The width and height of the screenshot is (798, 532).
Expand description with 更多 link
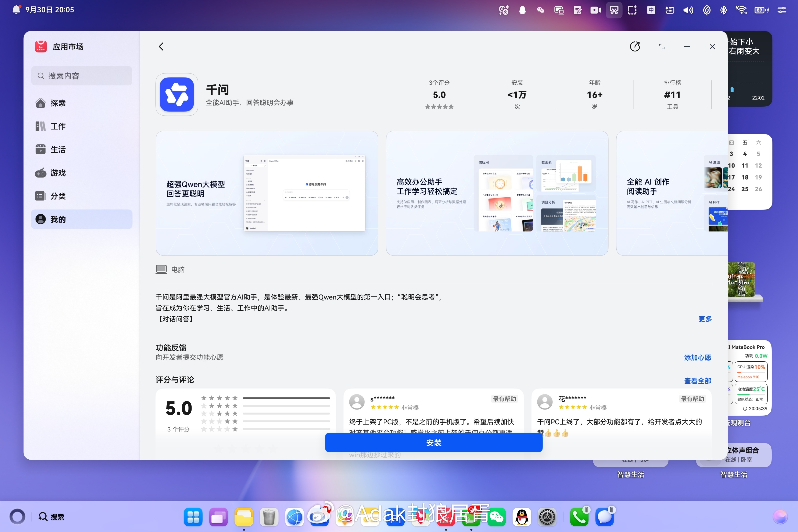click(705, 319)
